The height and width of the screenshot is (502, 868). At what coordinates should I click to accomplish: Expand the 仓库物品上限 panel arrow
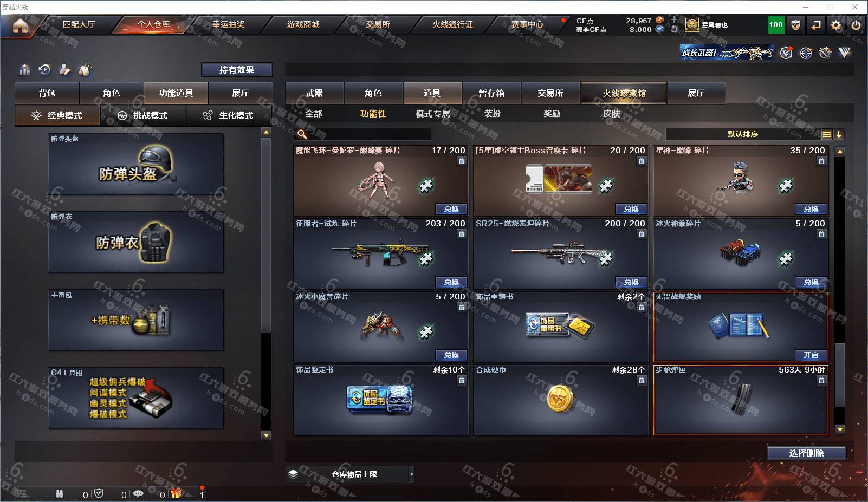[412, 474]
